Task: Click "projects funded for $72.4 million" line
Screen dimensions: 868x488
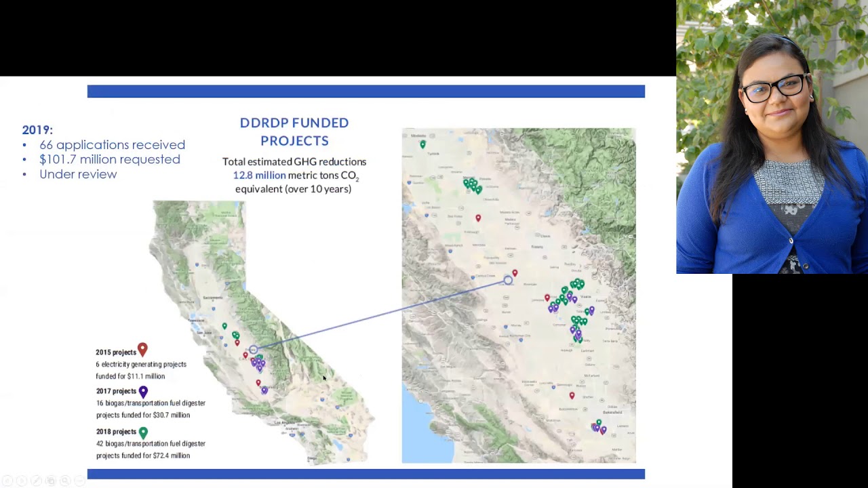Action: click(x=143, y=455)
